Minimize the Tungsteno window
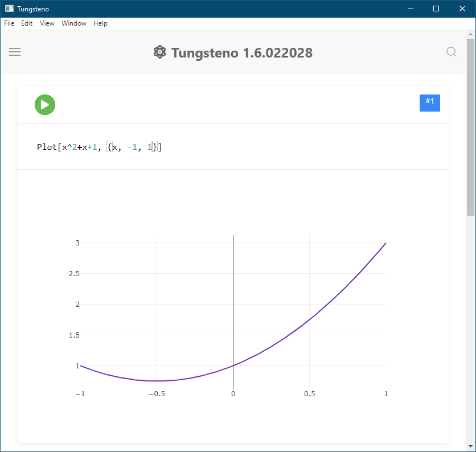This screenshot has height=452, width=476. point(411,9)
